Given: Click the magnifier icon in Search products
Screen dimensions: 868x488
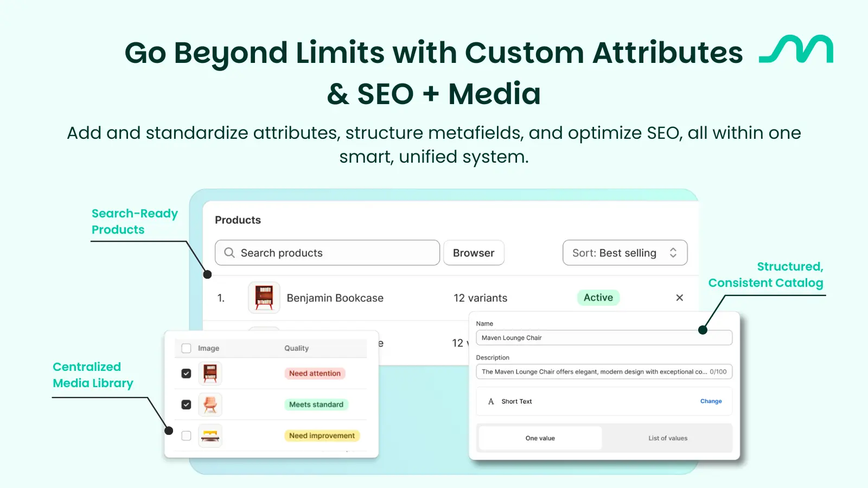Looking at the screenshot, I should tap(229, 253).
